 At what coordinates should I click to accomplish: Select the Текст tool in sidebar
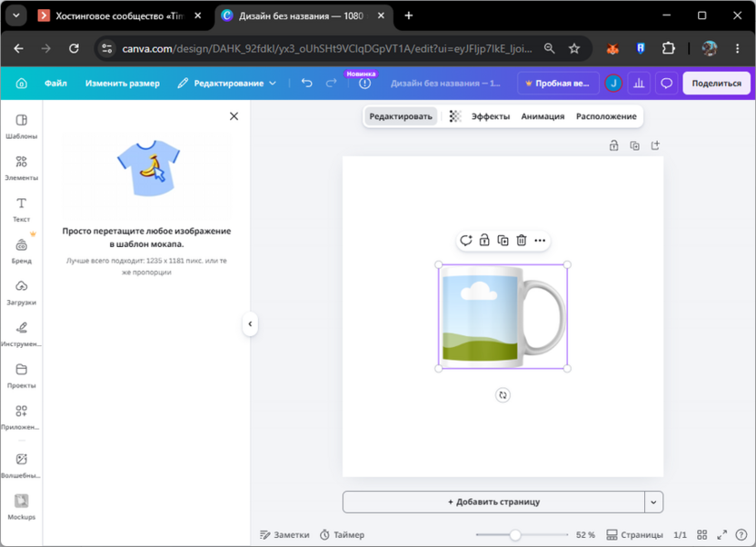[21, 209]
